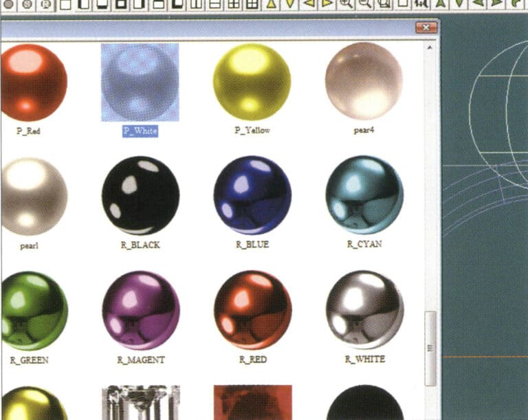
Task: Click the P_Yellow label text
Action: [252, 130]
